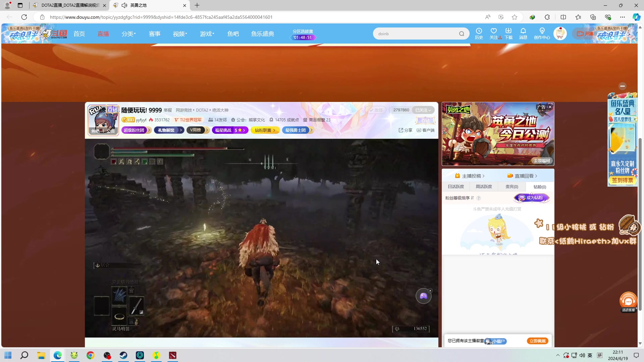Viewport: 644px width, 362px height.
Task: Expand the 分类 category dropdown in navigation
Action: tap(129, 34)
